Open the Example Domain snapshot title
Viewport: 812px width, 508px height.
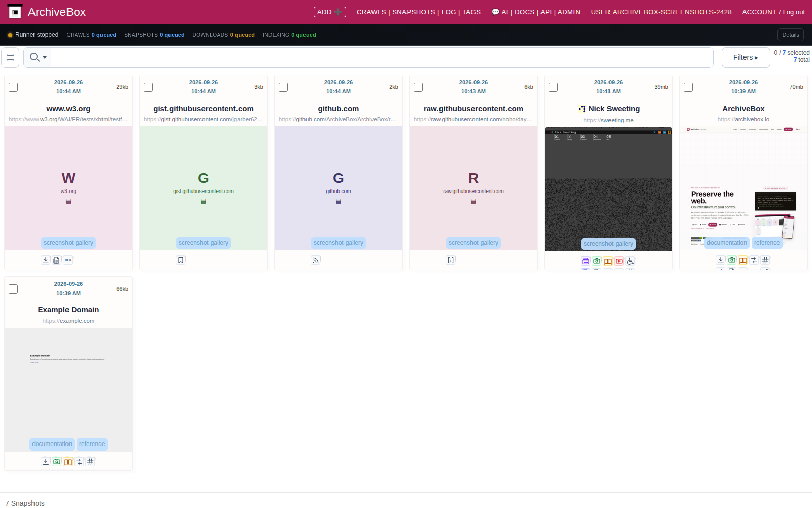pos(69,310)
